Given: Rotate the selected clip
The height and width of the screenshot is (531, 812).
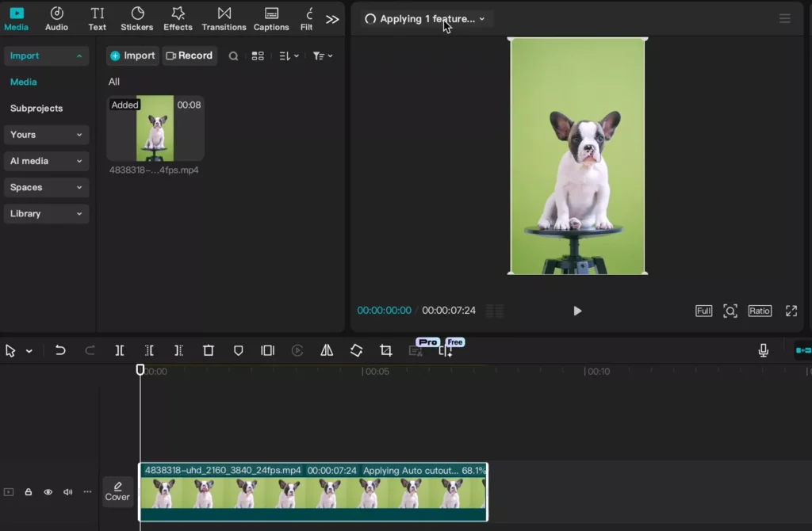Looking at the screenshot, I should [x=356, y=350].
